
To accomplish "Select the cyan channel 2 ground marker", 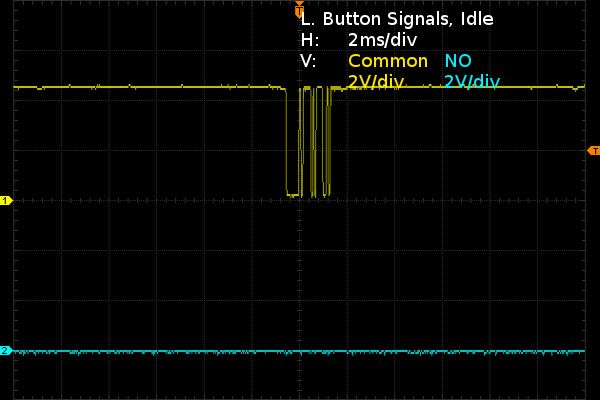I will click(x=6, y=350).
